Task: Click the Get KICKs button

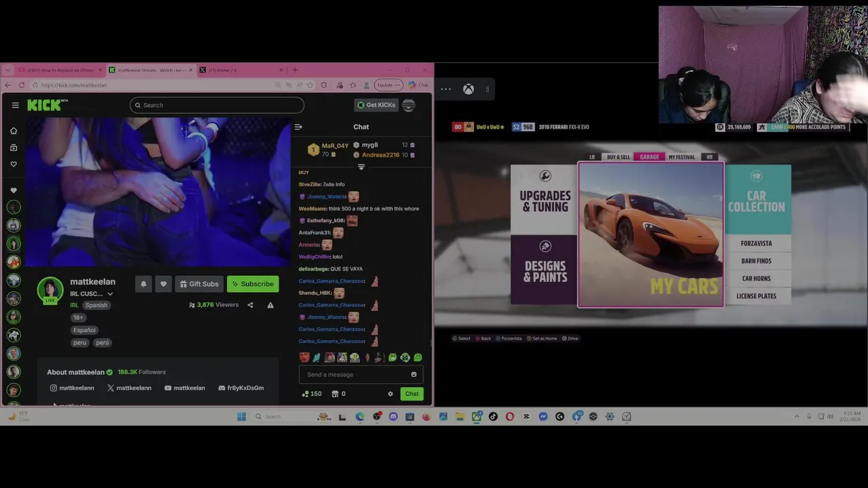Action: (376, 105)
